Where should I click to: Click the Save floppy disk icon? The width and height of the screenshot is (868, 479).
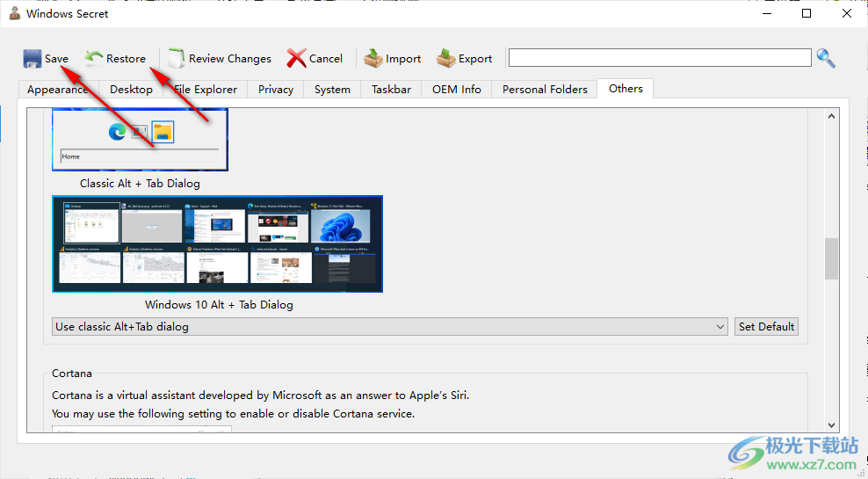[x=33, y=59]
